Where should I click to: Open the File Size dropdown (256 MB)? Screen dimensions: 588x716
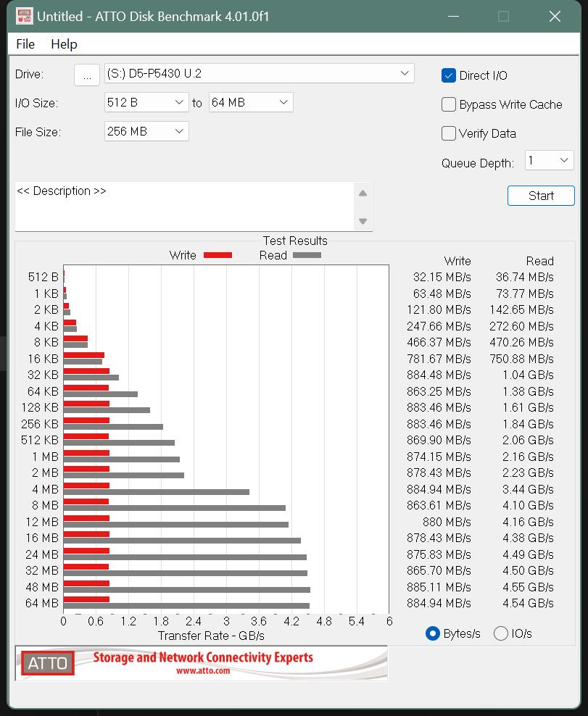[146, 131]
